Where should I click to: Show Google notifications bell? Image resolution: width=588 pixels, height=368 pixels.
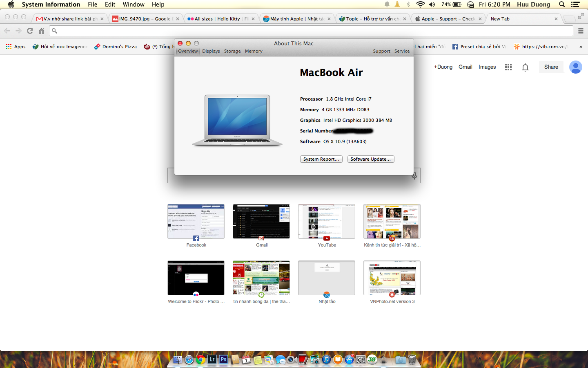point(525,67)
